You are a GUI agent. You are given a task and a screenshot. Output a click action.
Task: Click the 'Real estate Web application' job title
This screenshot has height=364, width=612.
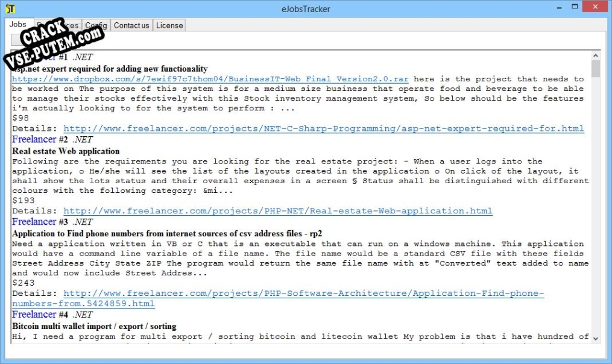(66, 151)
